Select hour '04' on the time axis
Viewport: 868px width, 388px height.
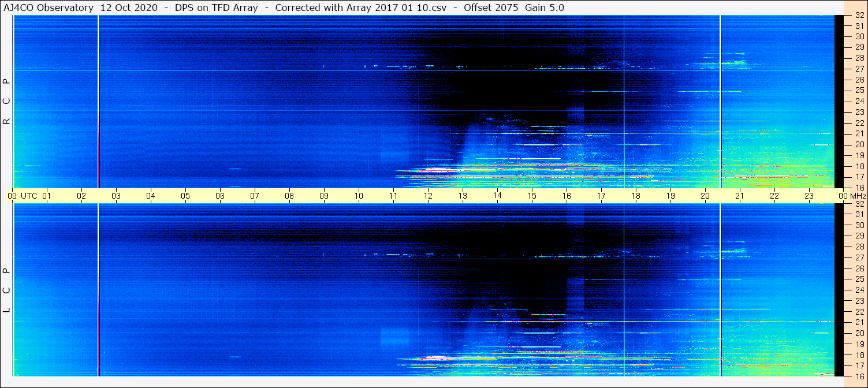(x=151, y=196)
